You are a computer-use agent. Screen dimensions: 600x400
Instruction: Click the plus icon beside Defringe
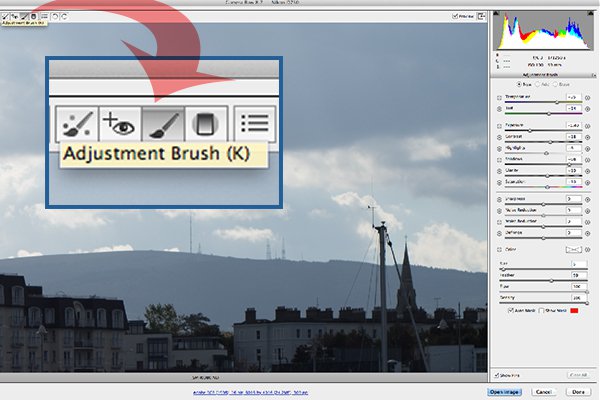click(x=588, y=233)
